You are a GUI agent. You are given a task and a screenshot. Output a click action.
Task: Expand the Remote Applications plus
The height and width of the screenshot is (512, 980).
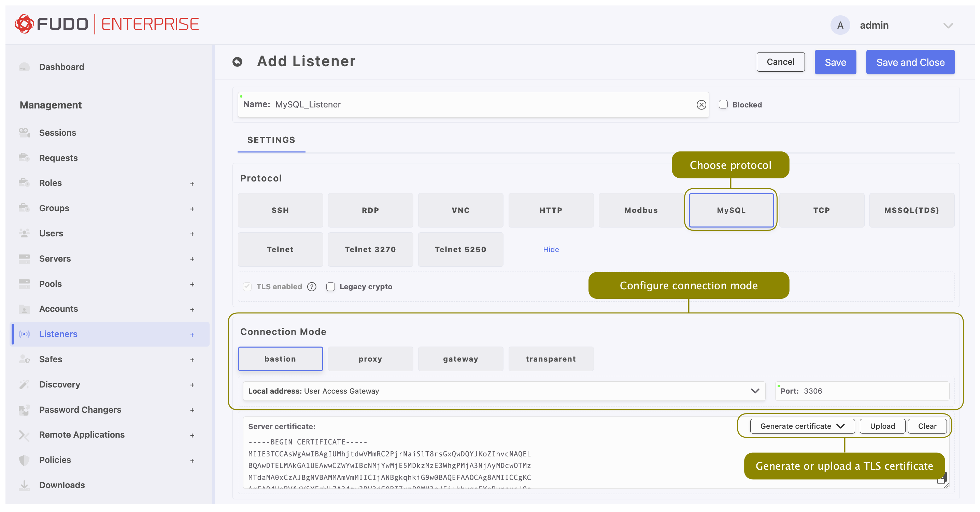(192, 435)
